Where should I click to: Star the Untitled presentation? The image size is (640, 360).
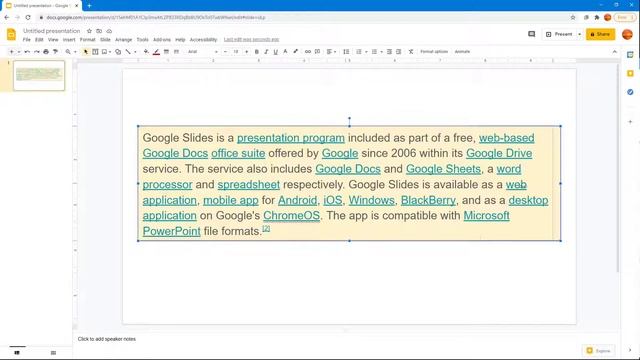(89, 31)
